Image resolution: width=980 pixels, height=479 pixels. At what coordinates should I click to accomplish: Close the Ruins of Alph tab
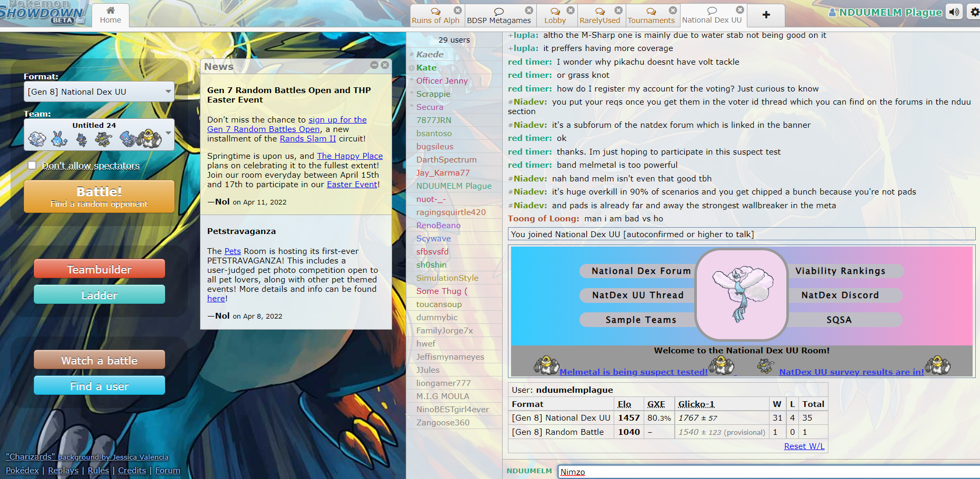click(x=457, y=10)
